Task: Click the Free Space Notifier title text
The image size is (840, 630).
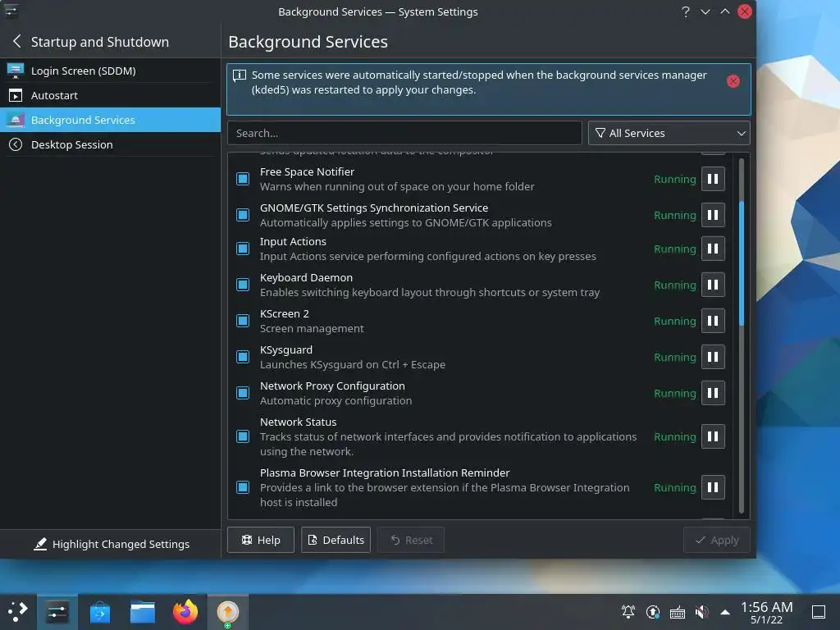Action: click(307, 171)
